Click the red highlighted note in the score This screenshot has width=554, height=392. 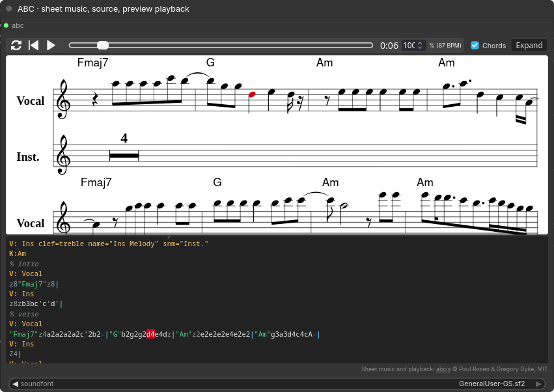(251, 94)
